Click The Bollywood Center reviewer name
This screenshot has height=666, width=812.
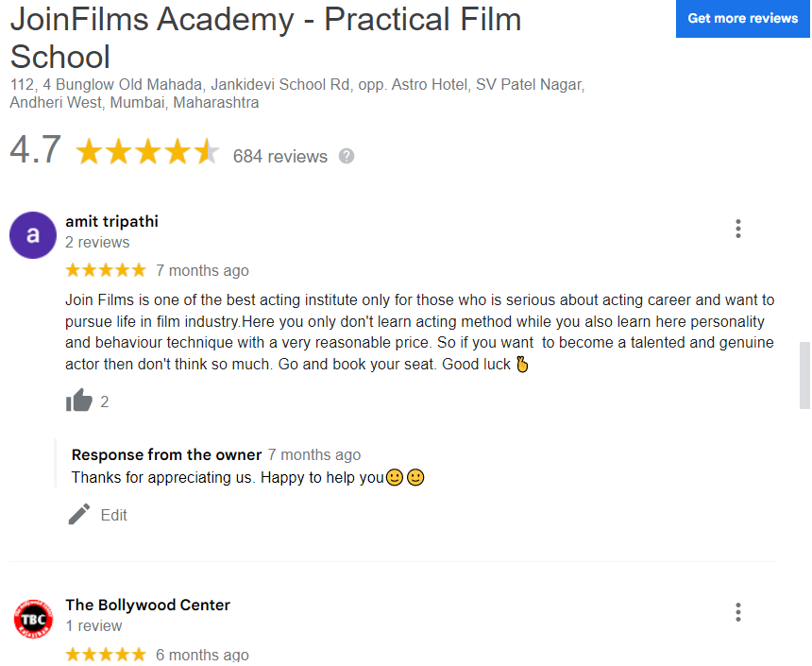point(147,606)
